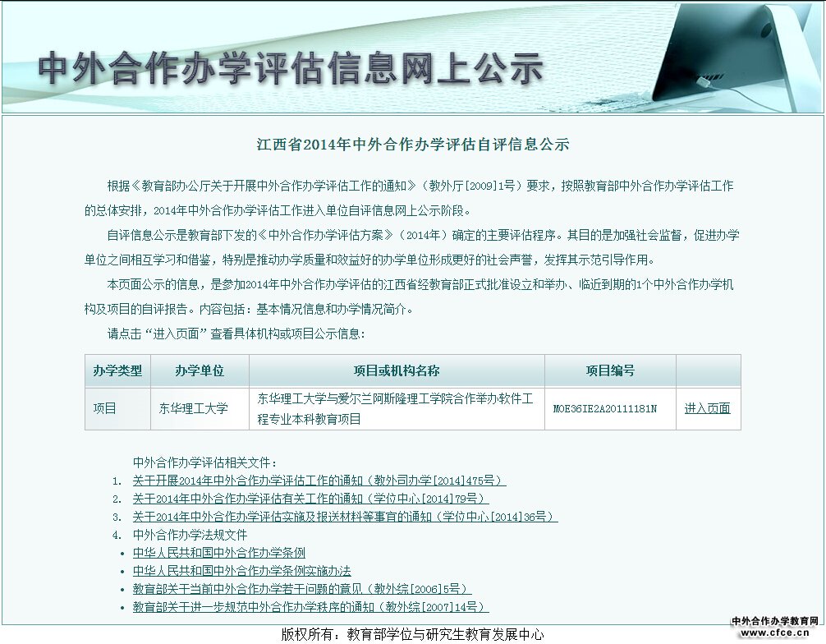Image resolution: width=826 pixels, height=644 pixels.
Task: Select the 东华理工大学 cell
Action: (200, 408)
